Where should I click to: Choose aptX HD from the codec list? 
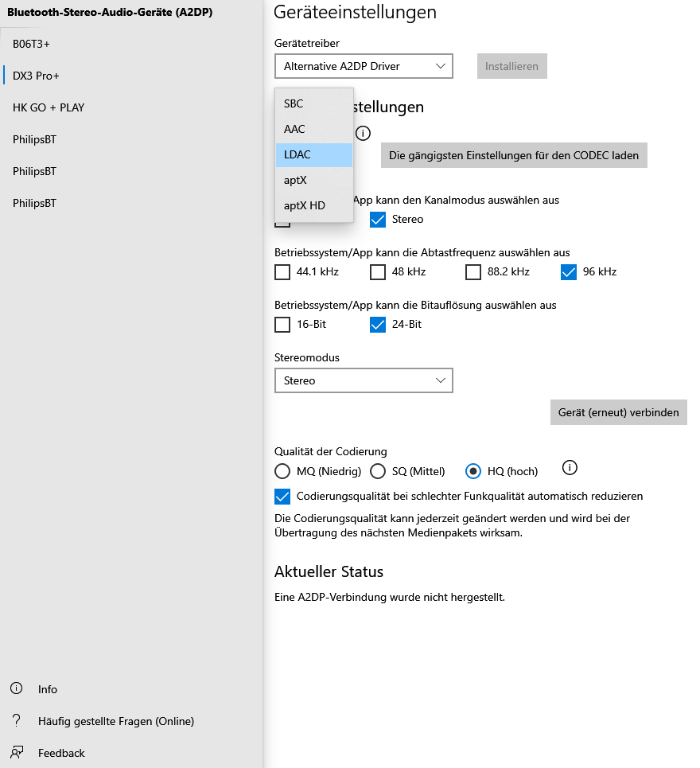point(314,205)
